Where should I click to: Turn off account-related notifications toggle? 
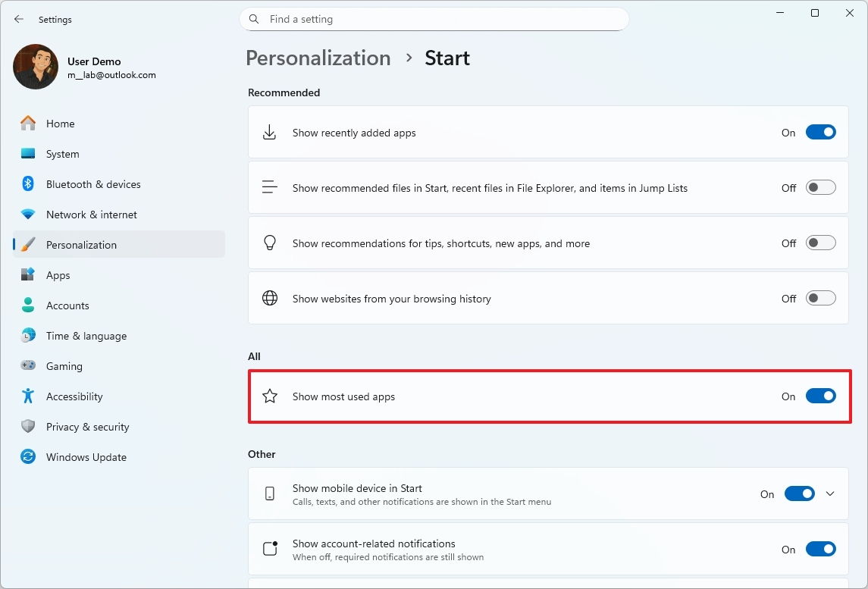820,550
